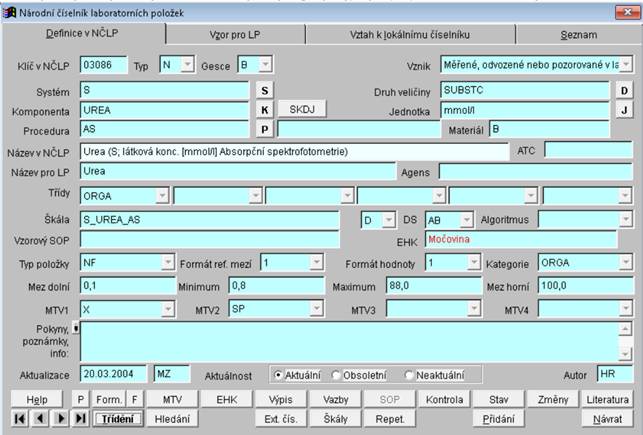Select the Aktuální radio button
This screenshot has height=435, width=643.
[x=278, y=374]
